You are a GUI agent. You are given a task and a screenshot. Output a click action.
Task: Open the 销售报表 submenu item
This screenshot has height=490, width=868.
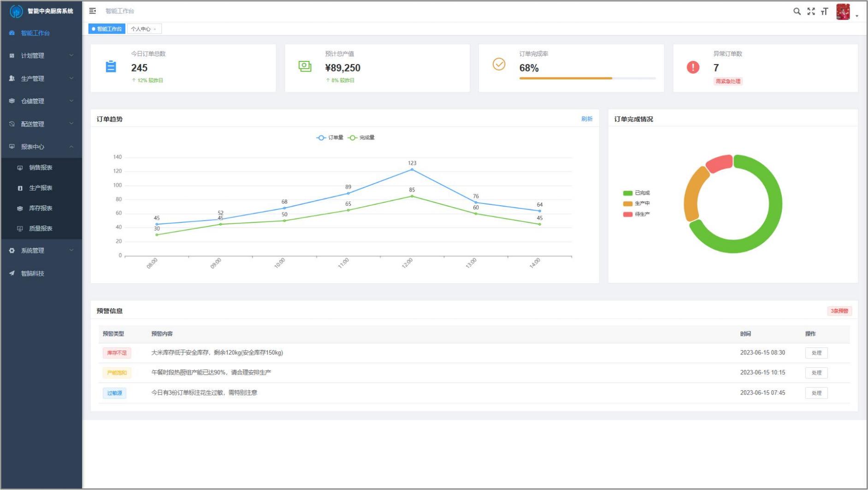tap(41, 167)
